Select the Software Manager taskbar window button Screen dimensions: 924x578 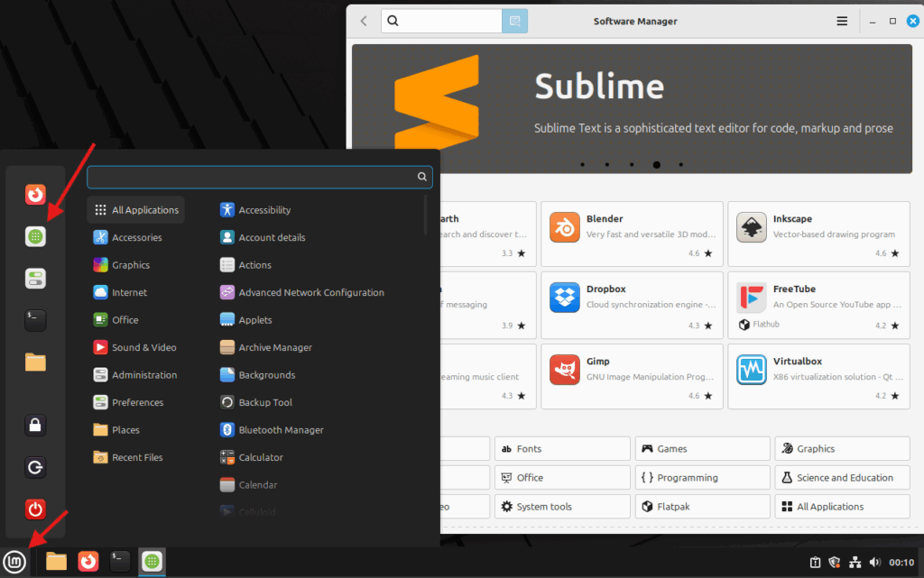coord(152,562)
